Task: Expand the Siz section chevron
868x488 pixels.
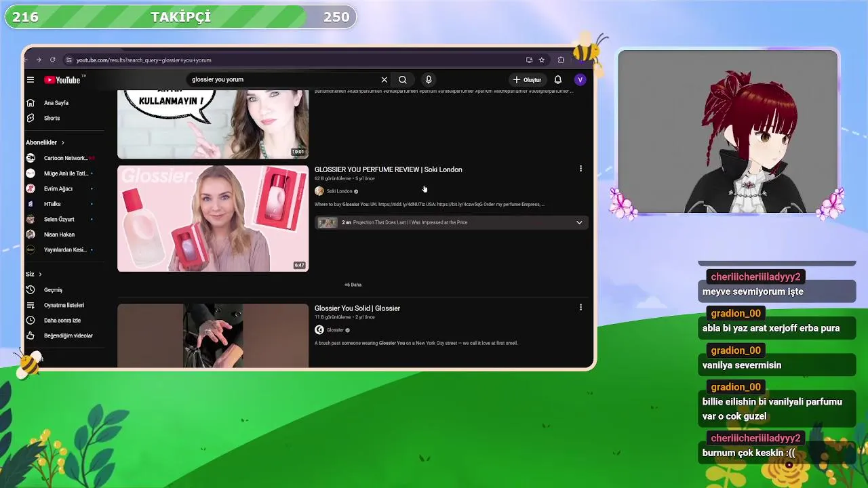Action: pos(40,274)
